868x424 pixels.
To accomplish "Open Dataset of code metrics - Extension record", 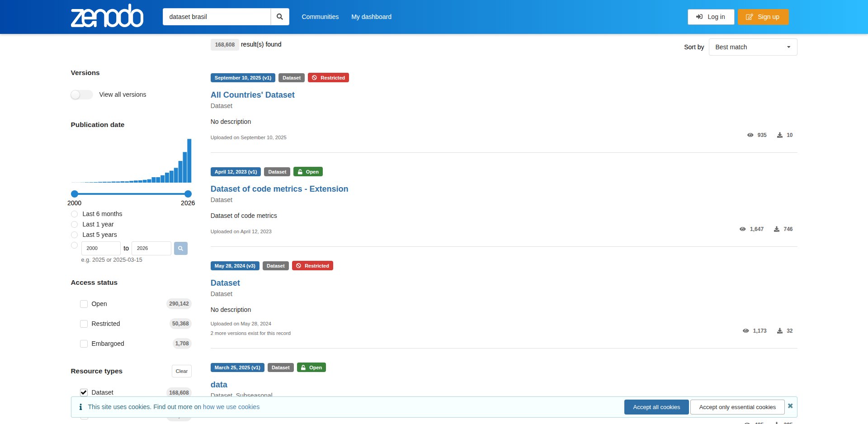I will click(x=279, y=189).
